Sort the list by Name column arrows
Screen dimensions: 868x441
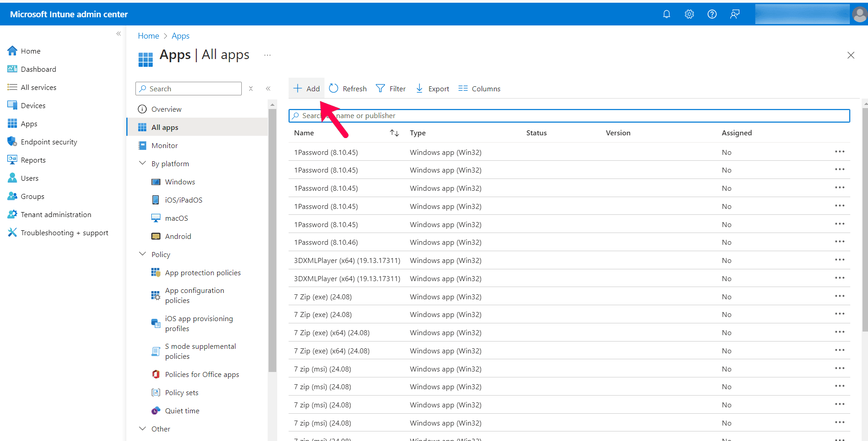[394, 133]
